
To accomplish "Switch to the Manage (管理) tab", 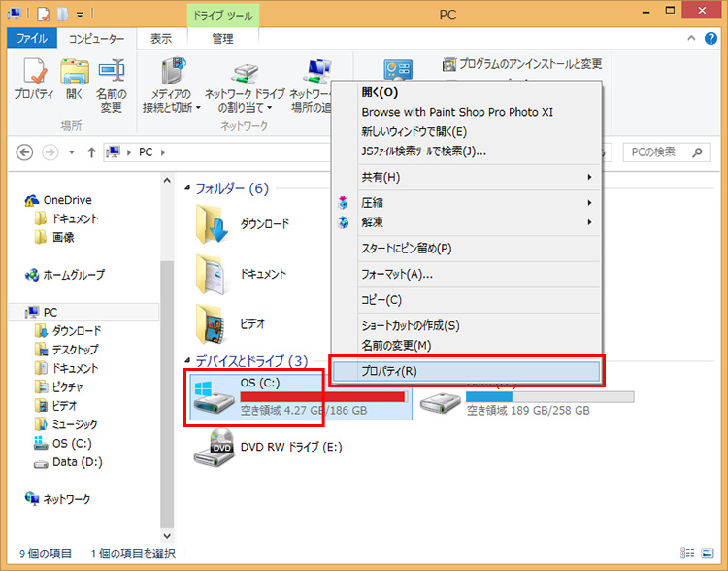I will 223,39.
